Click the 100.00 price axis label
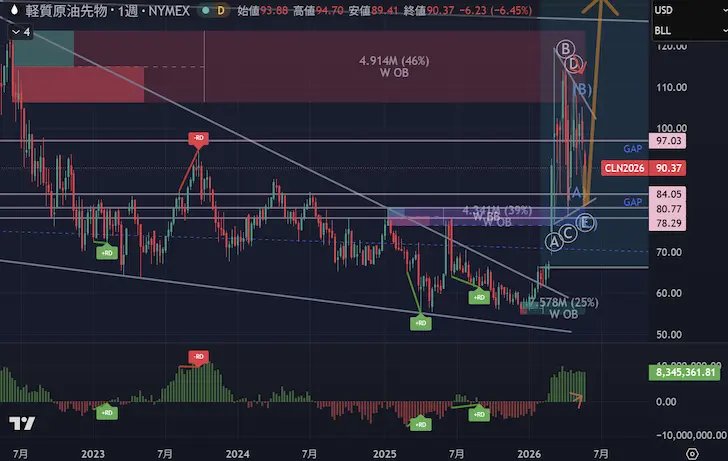The width and height of the screenshot is (728, 461). tap(671, 128)
